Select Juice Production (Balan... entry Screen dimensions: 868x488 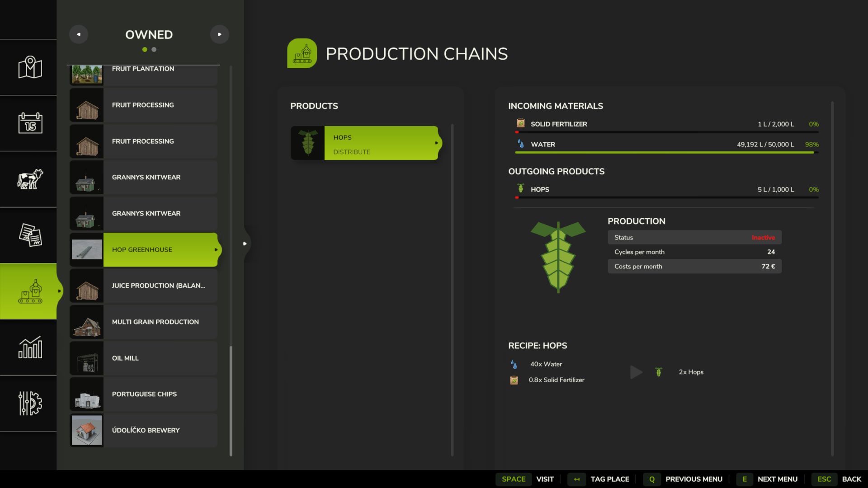(144, 286)
